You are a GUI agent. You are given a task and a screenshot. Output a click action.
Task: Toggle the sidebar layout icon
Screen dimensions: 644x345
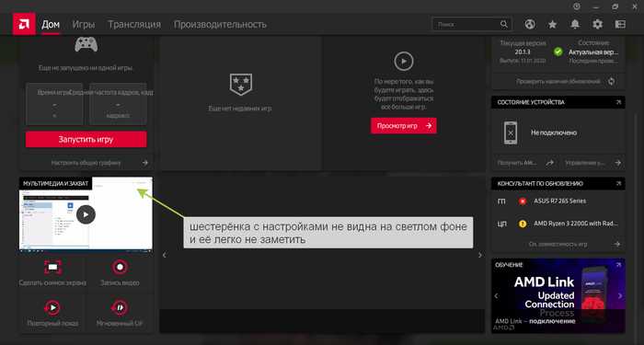pyautogui.click(x=620, y=24)
